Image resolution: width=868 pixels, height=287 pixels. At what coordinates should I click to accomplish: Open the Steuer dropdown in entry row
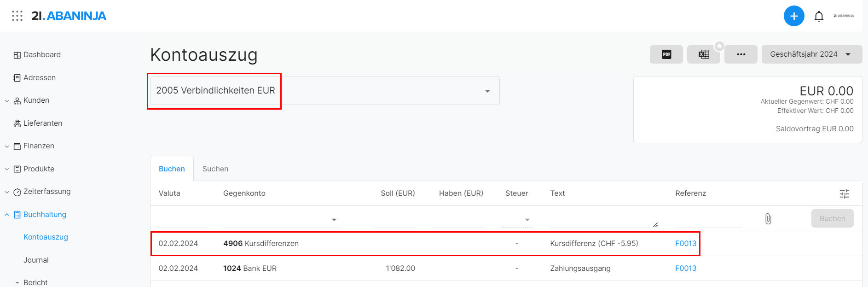coord(517,220)
